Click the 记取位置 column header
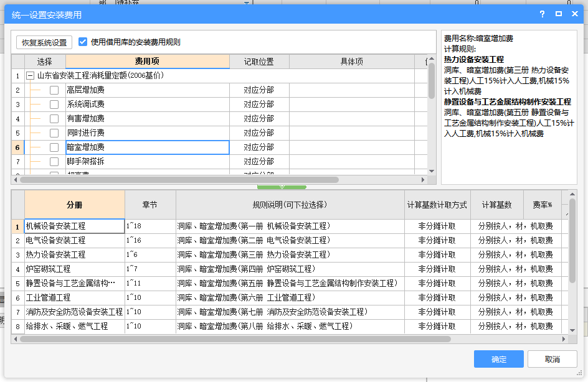 tap(259, 62)
